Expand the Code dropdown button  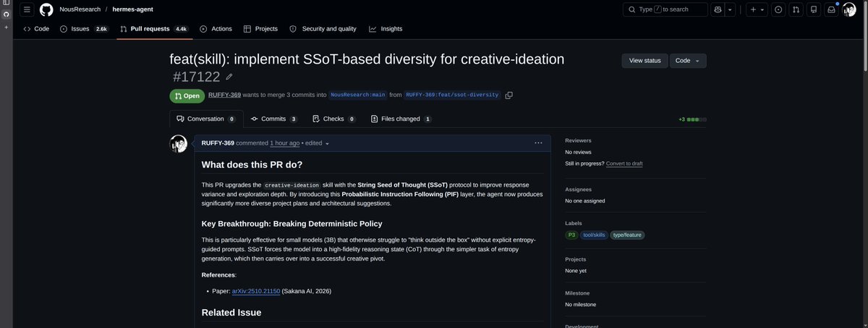[x=688, y=61]
